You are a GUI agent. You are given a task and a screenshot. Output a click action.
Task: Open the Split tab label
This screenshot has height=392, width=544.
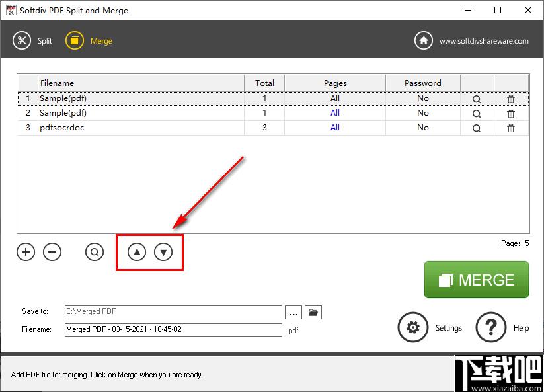(45, 41)
